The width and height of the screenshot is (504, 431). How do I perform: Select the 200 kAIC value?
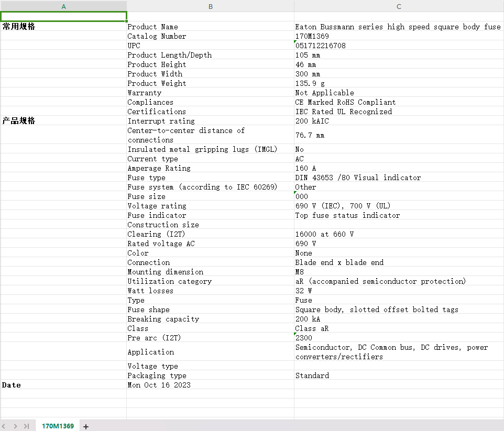(x=399, y=121)
